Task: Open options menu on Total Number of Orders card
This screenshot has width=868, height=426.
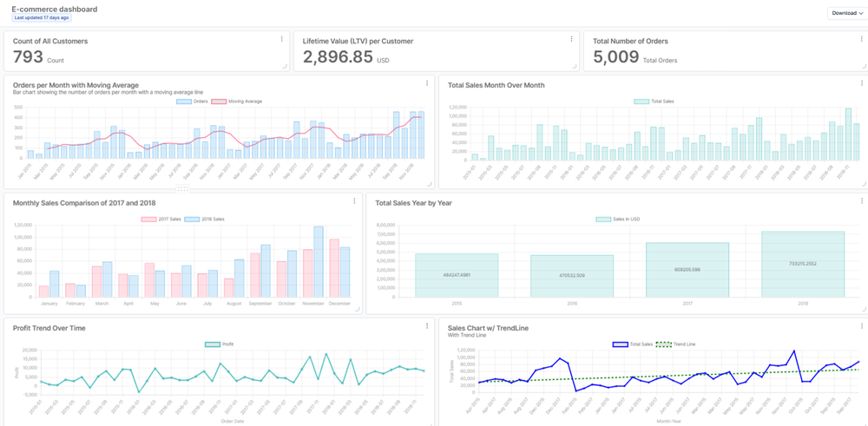Action: click(x=861, y=39)
